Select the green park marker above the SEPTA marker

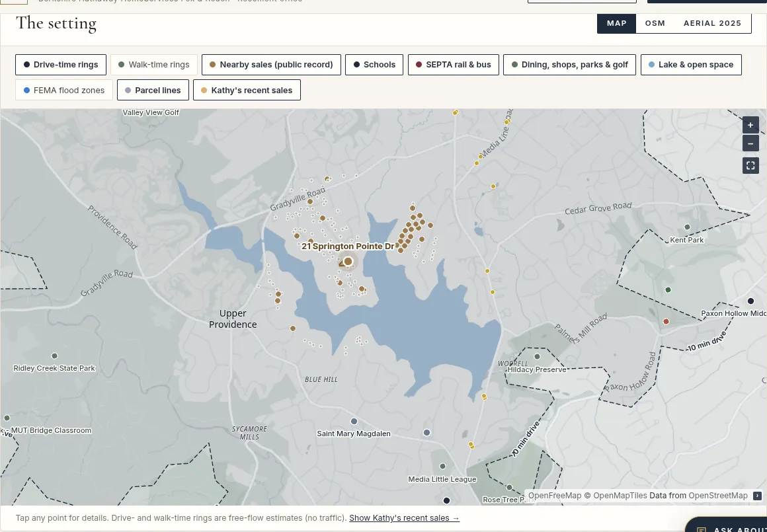668,290
